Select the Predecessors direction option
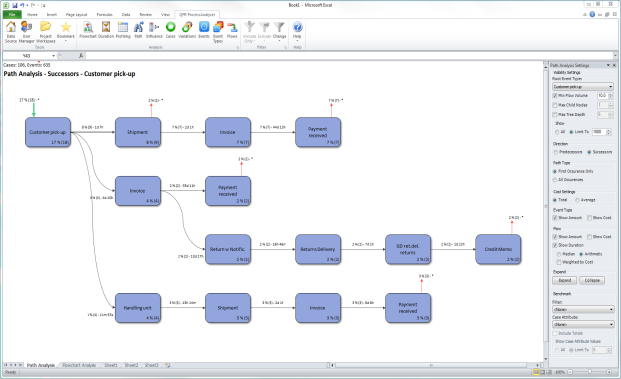Screen dimensions: 621x379 [x=556, y=152]
